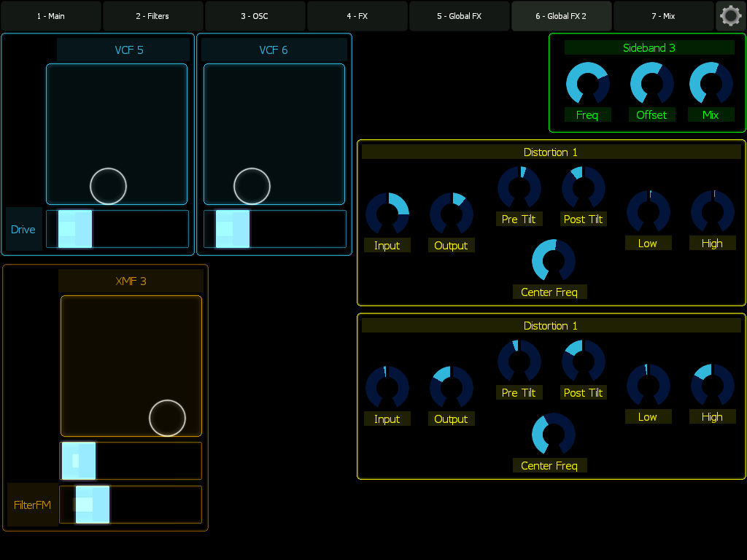This screenshot has width=747, height=560.
Task: Click the lower Distortion 1 Pre Tilt knob
Action: [x=519, y=361]
